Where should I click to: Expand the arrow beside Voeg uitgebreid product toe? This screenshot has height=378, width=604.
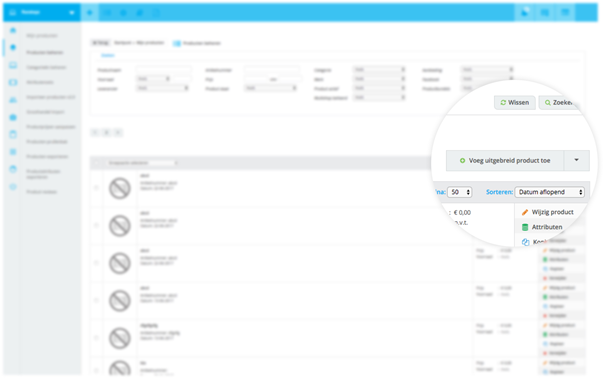pos(576,160)
